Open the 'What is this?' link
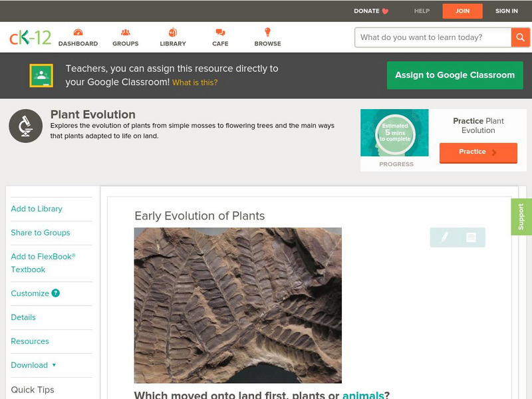The width and height of the screenshot is (532, 399). (195, 82)
